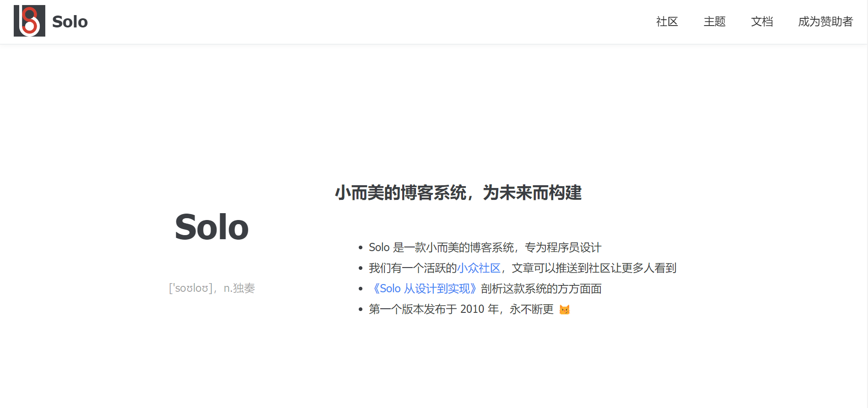This screenshot has height=408, width=868.
Task: Follow the 小众社区 hyperlink
Action: (x=479, y=268)
